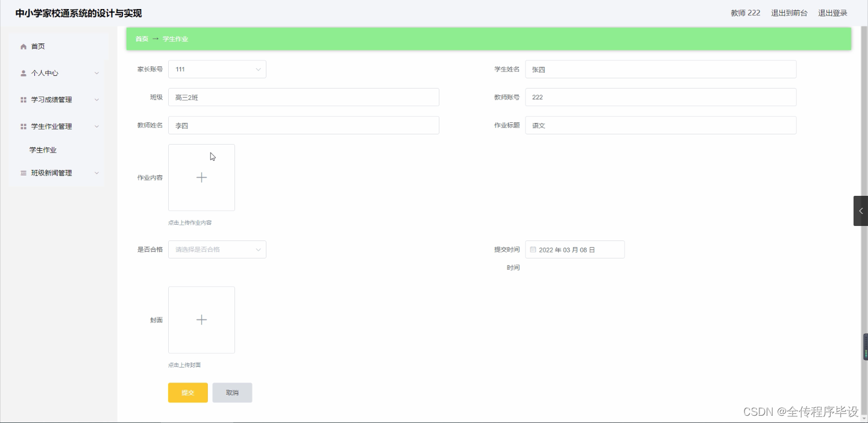Viewport: 868px width, 423px height.
Task: Click the grid icon next to 学习成绩管理
Action: point(23,99)
